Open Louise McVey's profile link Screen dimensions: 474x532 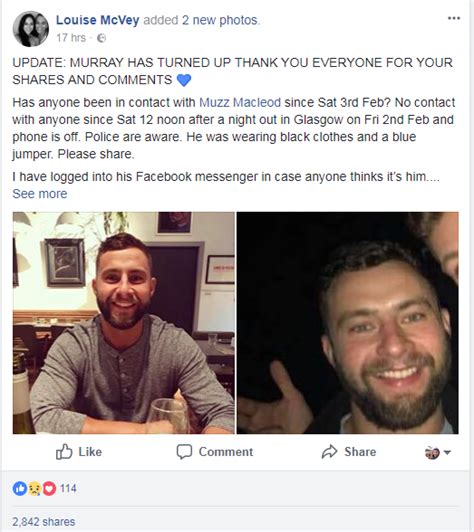tap(97, 20)
